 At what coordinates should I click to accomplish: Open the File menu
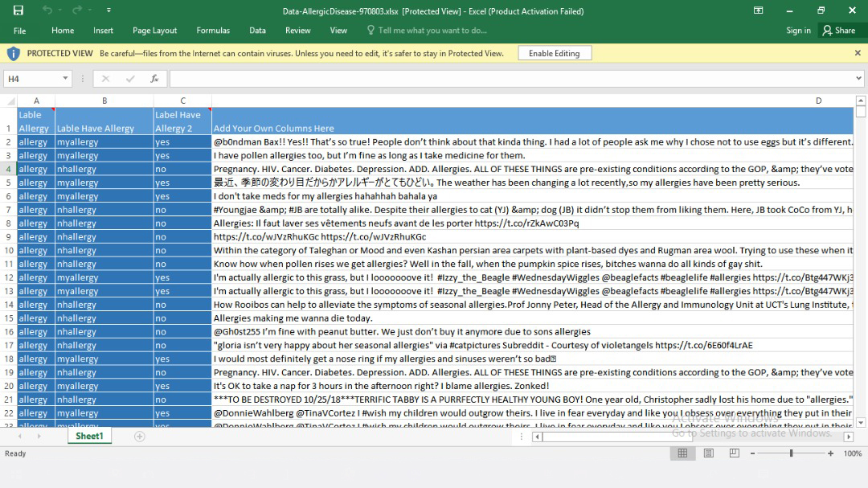click(19, 31)
